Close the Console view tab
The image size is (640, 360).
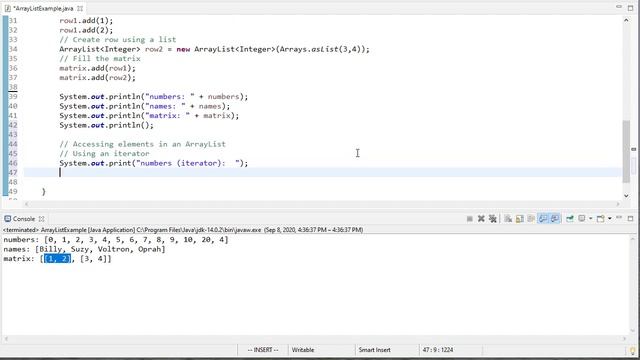point(41,219)
